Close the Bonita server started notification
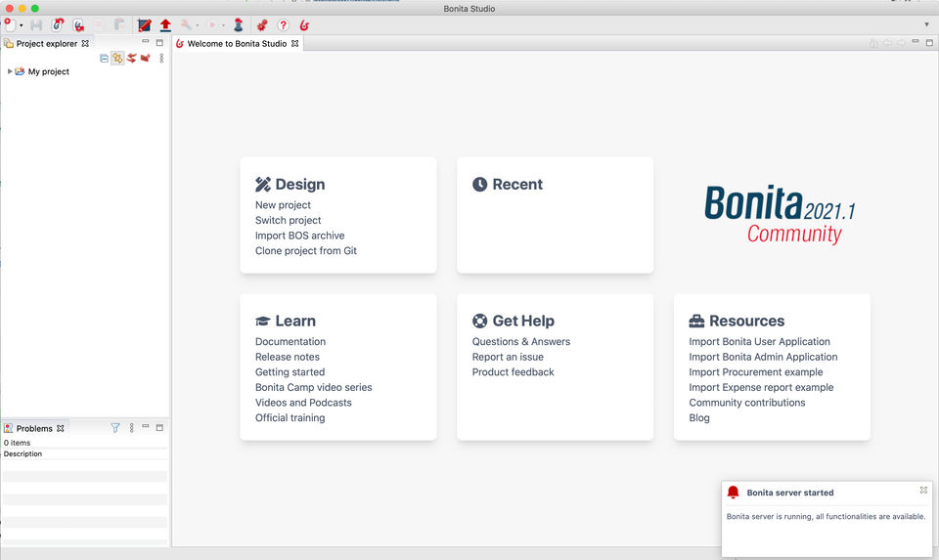This screenshot has width=939, height=560. click(923, 490)
